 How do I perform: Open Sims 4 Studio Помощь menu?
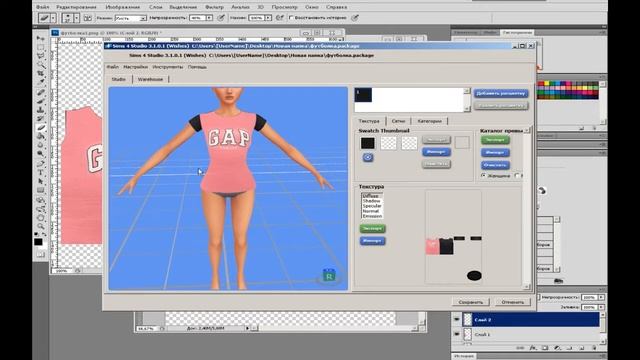click(x=197, y=67)
